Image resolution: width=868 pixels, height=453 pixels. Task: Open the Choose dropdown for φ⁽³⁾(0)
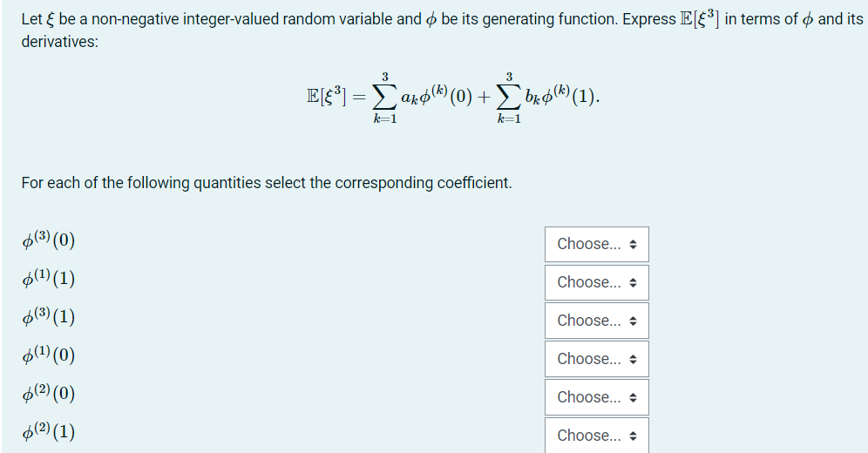pyautogui.click(x=597, y=244)
